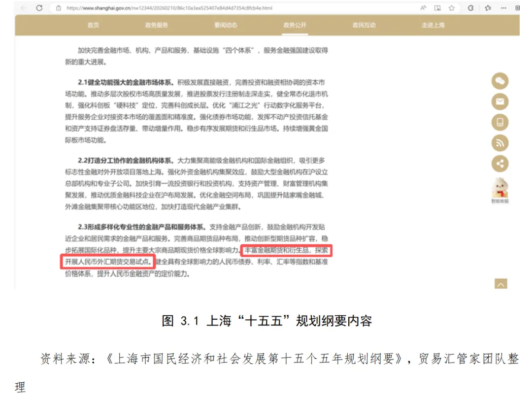Viewport: 532px width, 396px height.
Task: Click the WeChat sharing icon in the sidebar
Action: (x=500, y=81)
